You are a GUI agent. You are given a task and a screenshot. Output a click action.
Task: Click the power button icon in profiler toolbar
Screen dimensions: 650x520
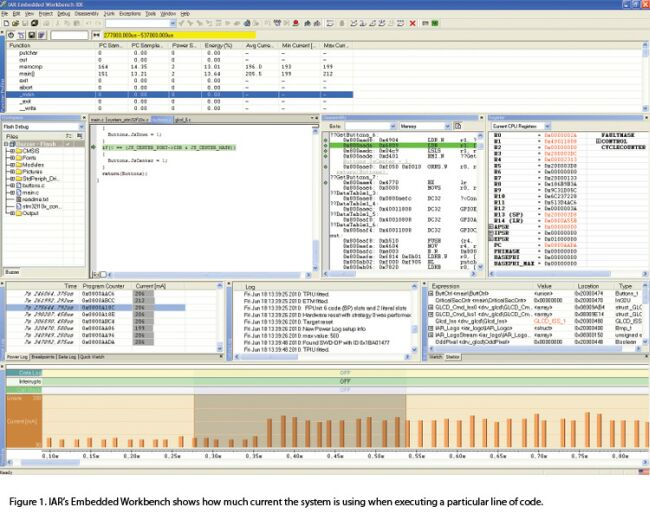coord(11,36)
